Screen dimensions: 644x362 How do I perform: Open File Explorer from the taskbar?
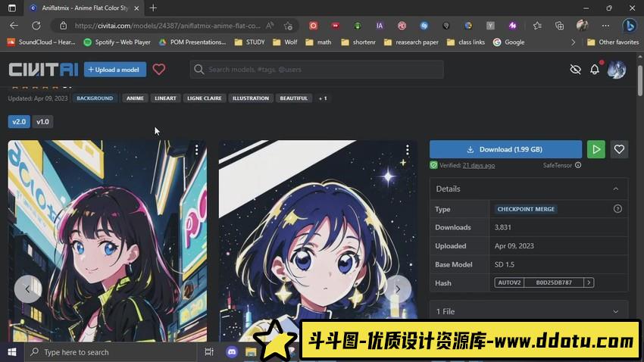[251, 351]
